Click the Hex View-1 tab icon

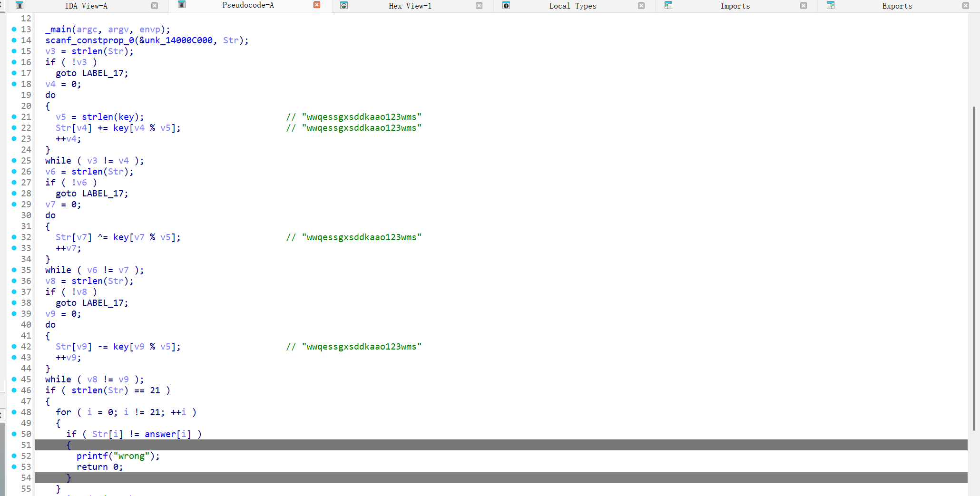[x=344, y=6]
